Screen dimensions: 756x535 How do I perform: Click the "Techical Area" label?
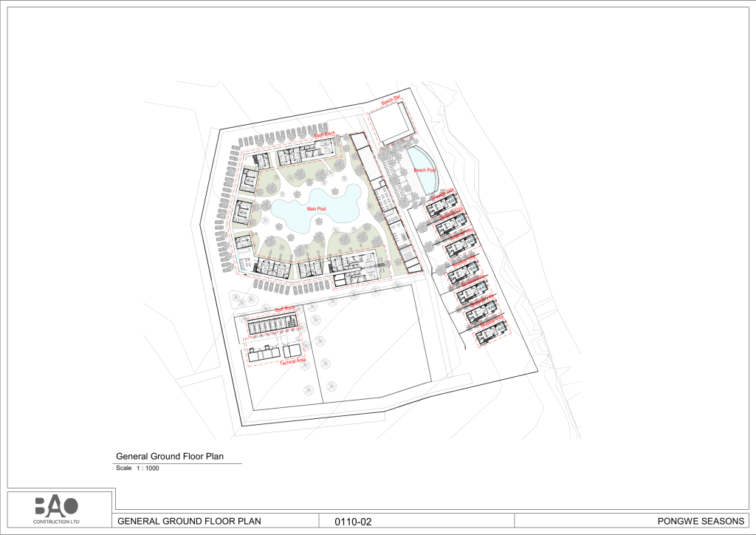pos(292,361)
